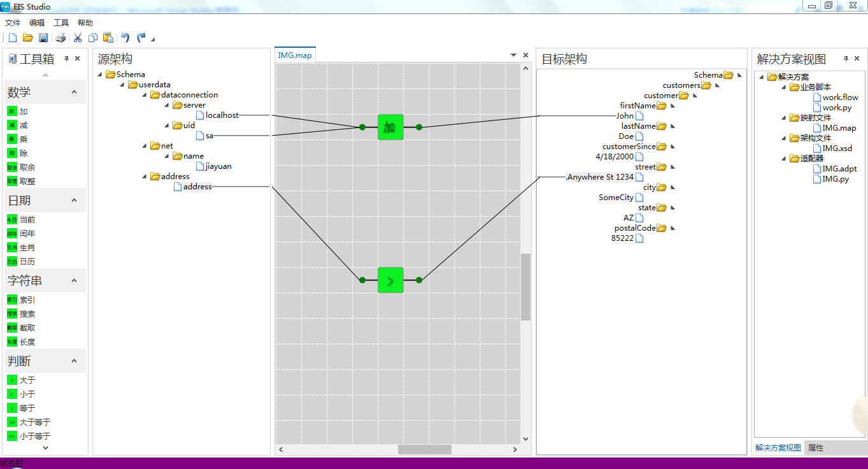Select the 小于等于 comparison tool
Screen dimensions: 868x469
point(29,437)
